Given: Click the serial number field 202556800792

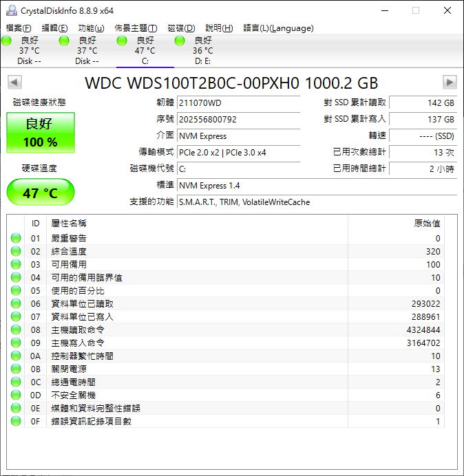Looking at the screenshot, I should pyautogui.click(x=238, y=119).
